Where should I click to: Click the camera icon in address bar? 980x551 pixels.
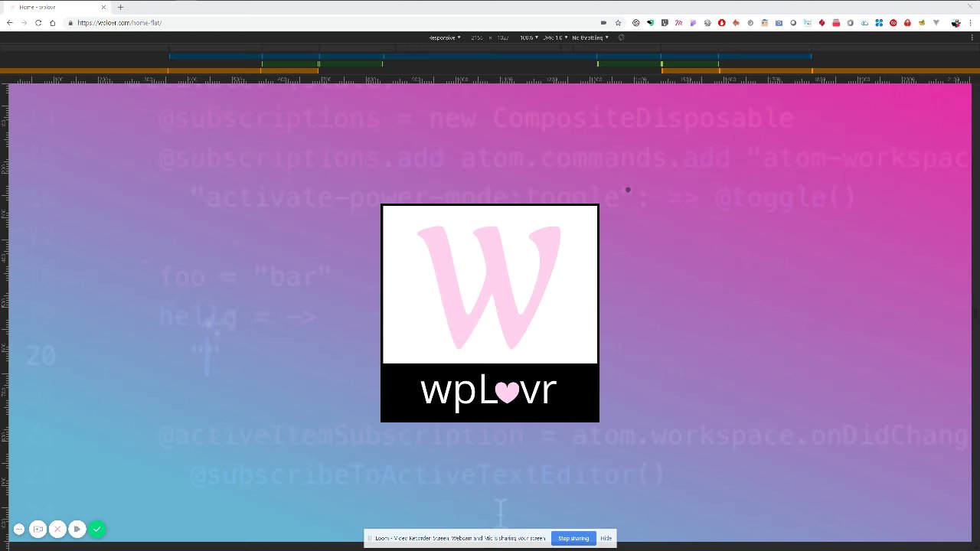tap(604, 23)
